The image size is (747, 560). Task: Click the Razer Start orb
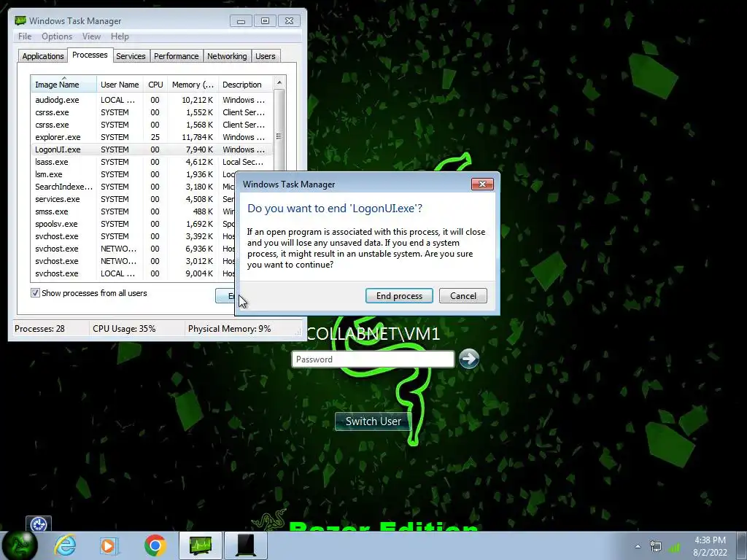(20, 545)
